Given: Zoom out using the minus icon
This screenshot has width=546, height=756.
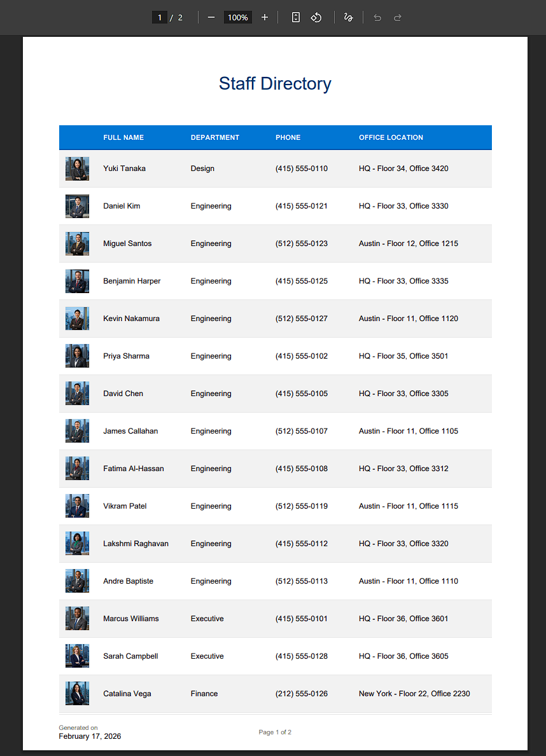Looking at the screenshot, I should (x=211, y=17).
